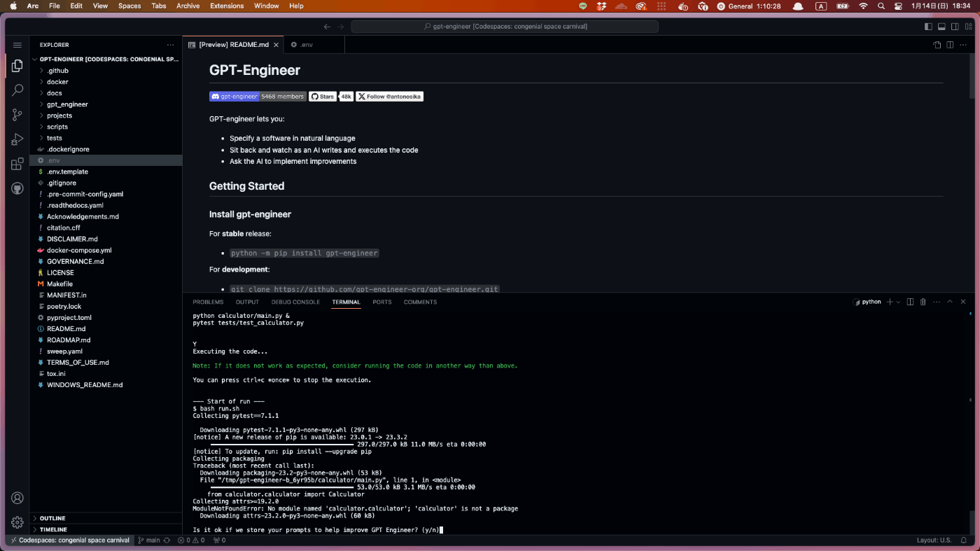Viewport: 980px width, 551px height.
Task: Toggle the primary side bar visibility
Action: point(928,27)
